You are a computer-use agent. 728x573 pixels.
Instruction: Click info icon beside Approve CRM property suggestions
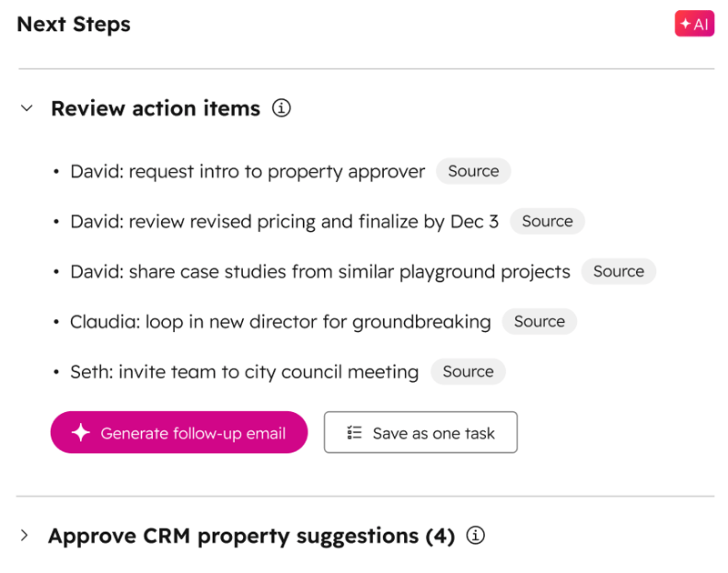tap(475, 536)
